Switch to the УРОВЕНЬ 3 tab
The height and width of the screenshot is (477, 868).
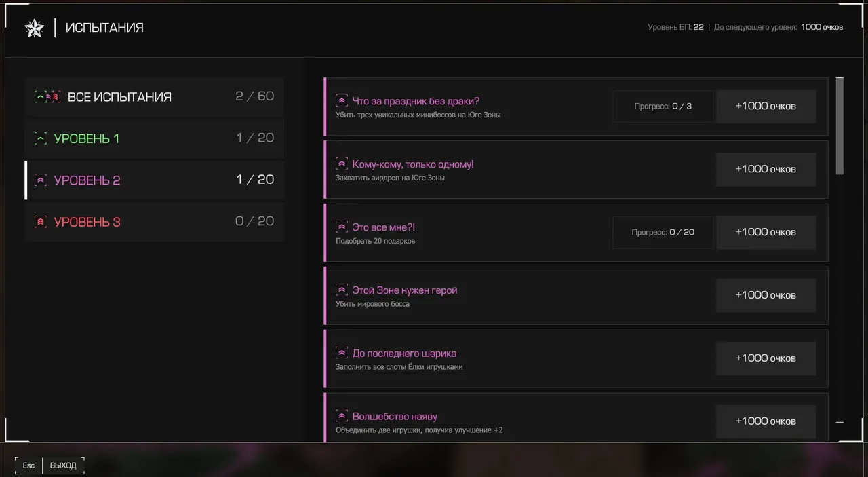tap(155, 221)
